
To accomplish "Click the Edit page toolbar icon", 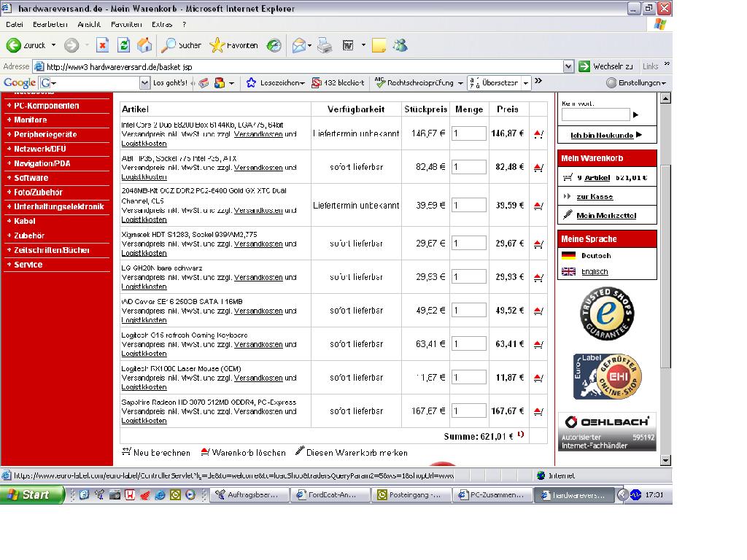I will click(348, 45).
